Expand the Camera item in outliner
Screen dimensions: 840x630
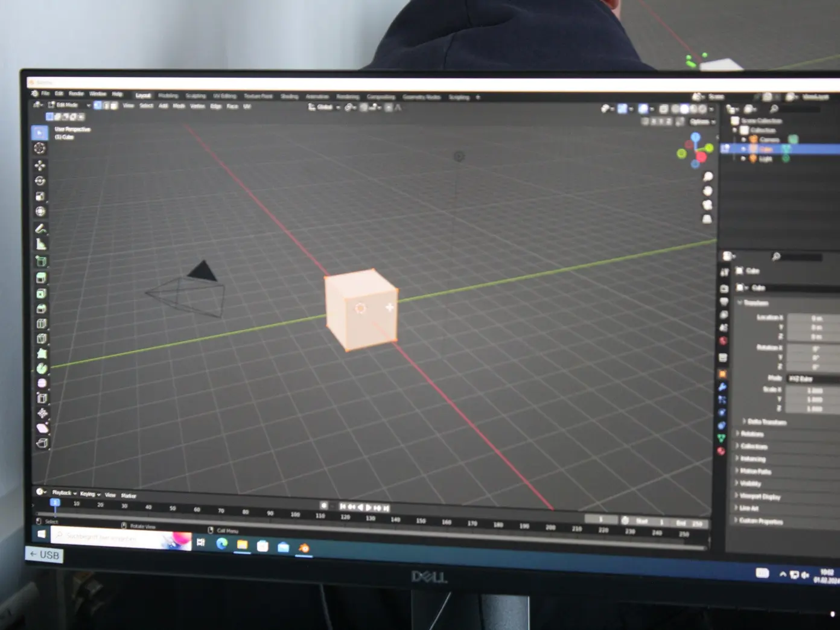744,139
